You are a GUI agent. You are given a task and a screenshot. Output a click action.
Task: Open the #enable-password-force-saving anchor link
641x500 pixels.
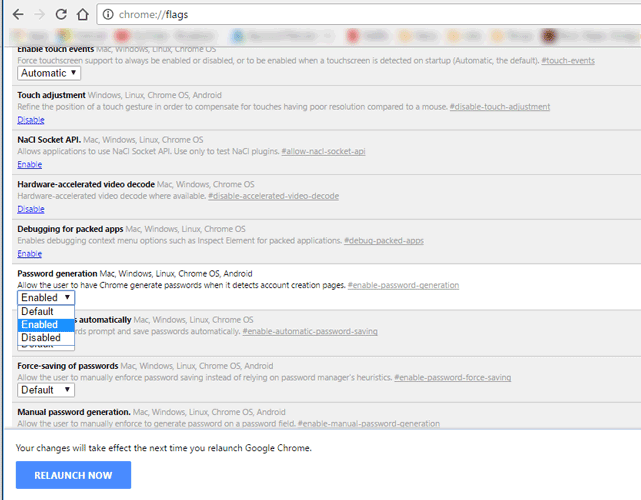453,378
